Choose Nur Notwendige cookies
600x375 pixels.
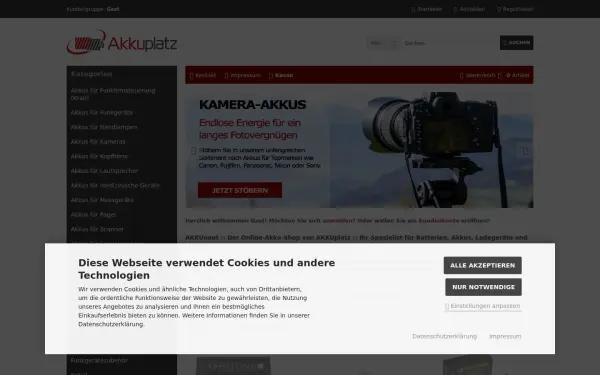point(483,287)
